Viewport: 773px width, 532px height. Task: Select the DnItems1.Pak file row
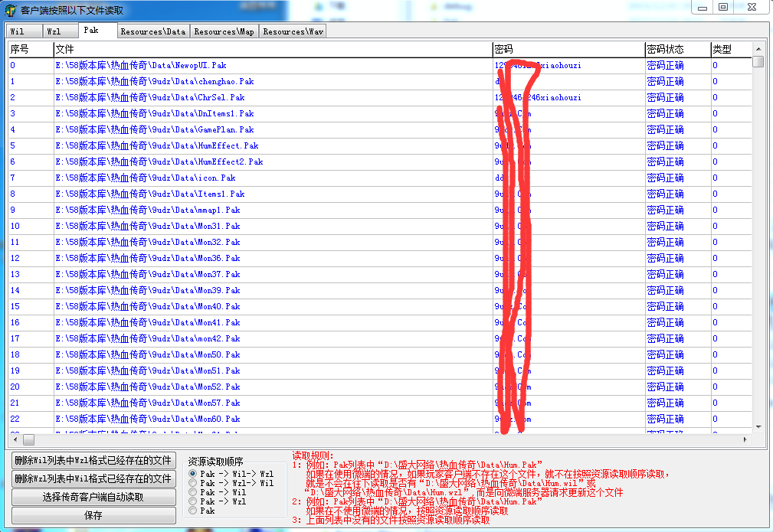tap(379, 113)
